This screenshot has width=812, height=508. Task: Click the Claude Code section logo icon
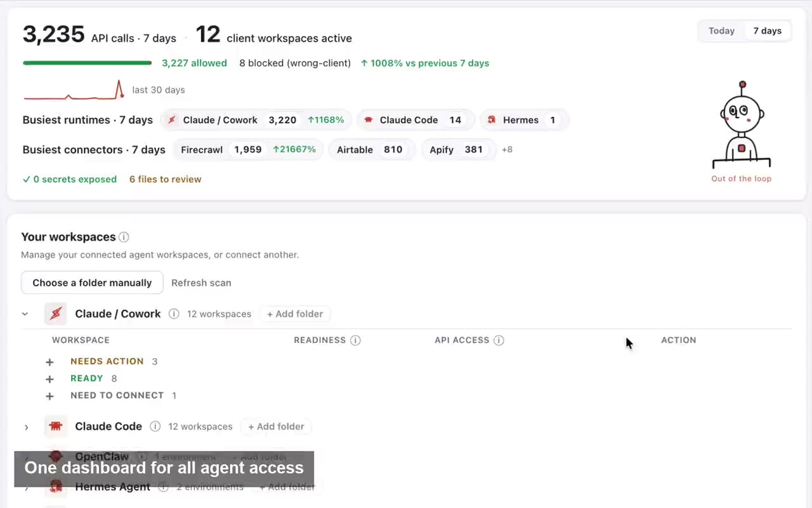pos(56,426)
